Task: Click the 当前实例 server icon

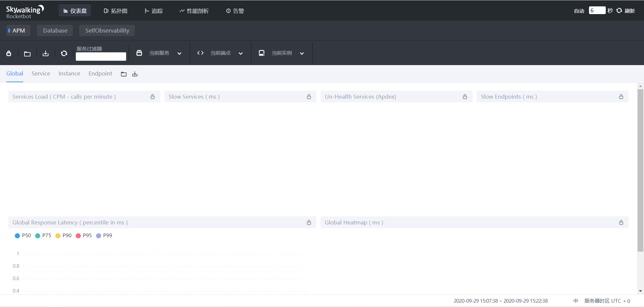Action: (262, 53)
